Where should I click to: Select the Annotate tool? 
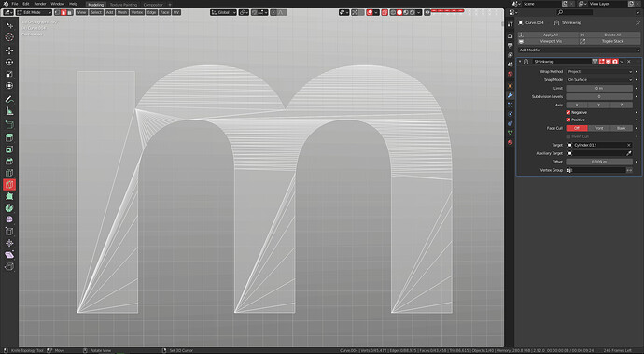tap(9, 99)
